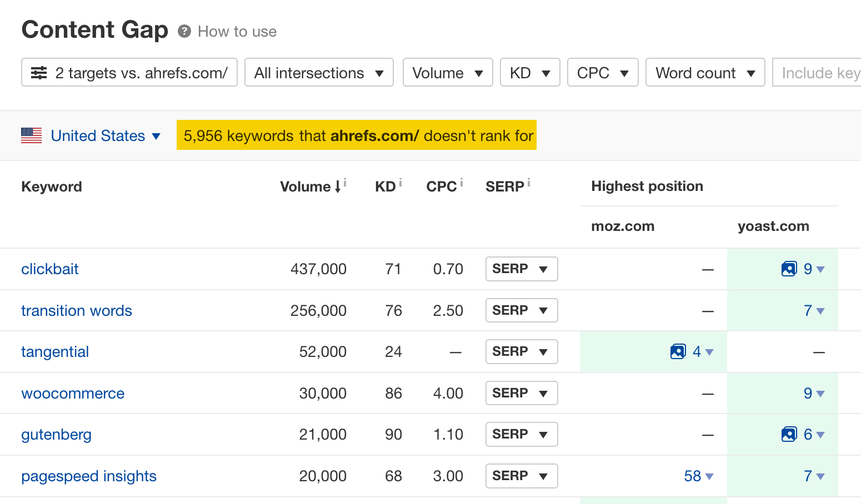
Task: Click the United States flag icon
Action: pos(31,135)
